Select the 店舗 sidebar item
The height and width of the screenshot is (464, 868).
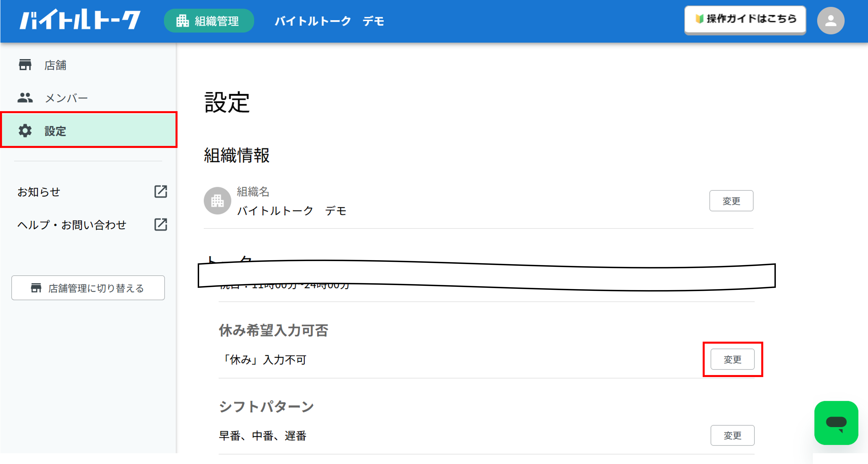[88, 65]
